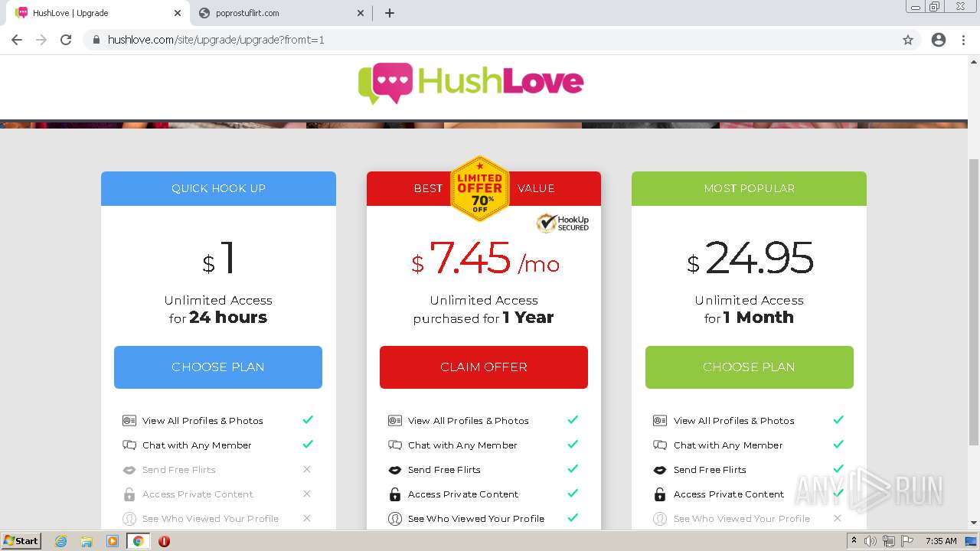The height and width of the screenshot is (551, 980).
Task: Open a new browser tab
Action: (x=389, y=13)
